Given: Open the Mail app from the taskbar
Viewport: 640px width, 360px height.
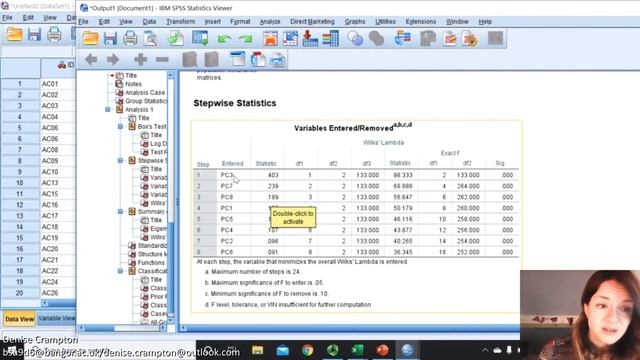Looking at the screenshot, I should 282,350.
